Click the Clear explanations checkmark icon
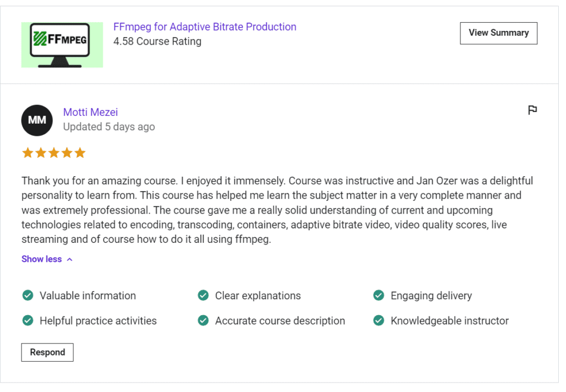This screenshot has height=392, width=566. pos(203,295)
